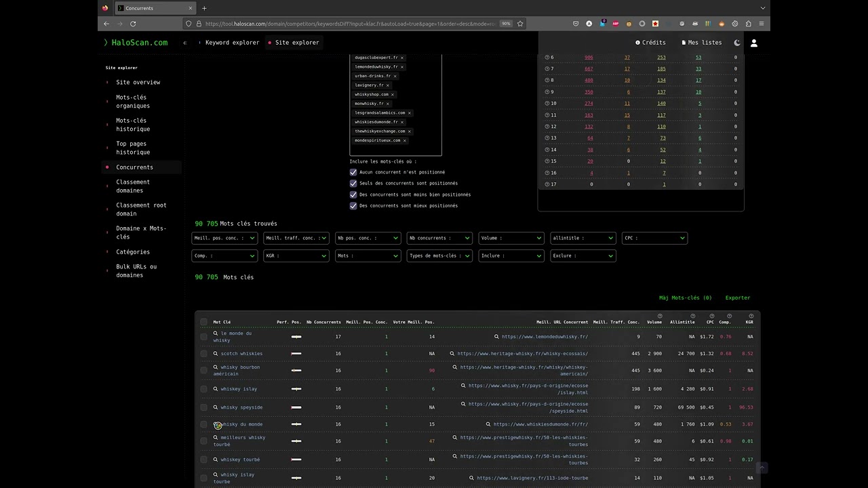Remove mondespiritueux.com competitor tag
868x488 pixels.
[x=405, y=140]
